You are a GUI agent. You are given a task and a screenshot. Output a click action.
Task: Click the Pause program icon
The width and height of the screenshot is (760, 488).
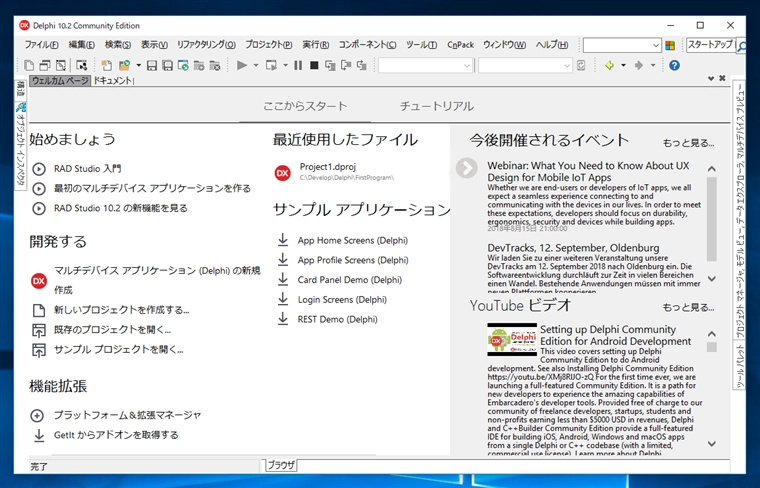point(298,65)
